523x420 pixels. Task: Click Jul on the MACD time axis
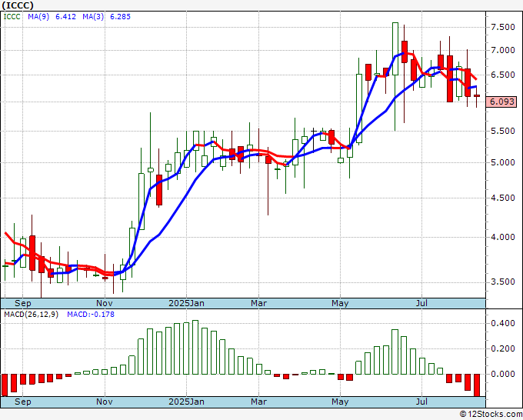tap(422, 402)
